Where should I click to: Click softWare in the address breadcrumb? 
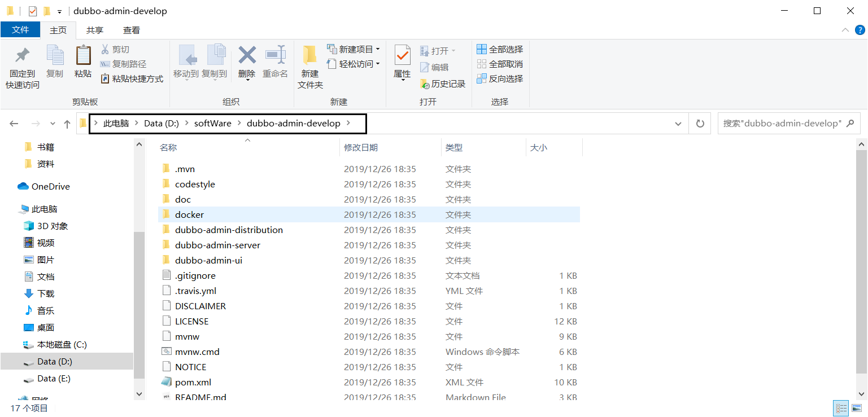pos(213,123)
